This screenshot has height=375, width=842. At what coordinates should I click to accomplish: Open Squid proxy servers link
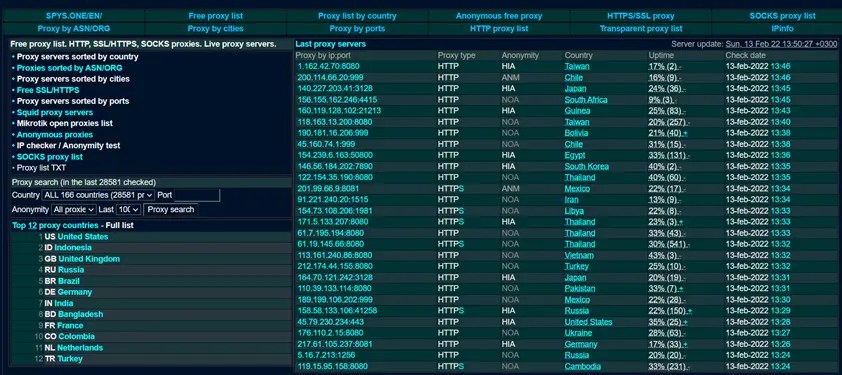[55, 112]
